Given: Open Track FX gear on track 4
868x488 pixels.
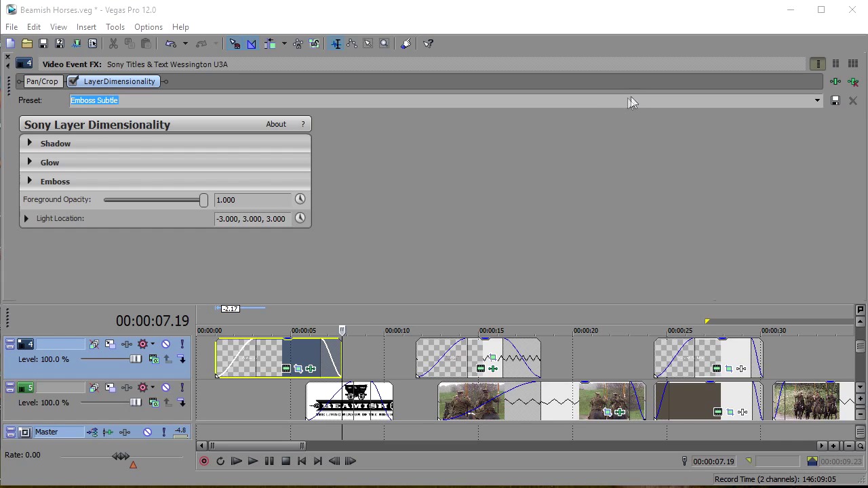Looking at the screenshot, I should [142, 344].
